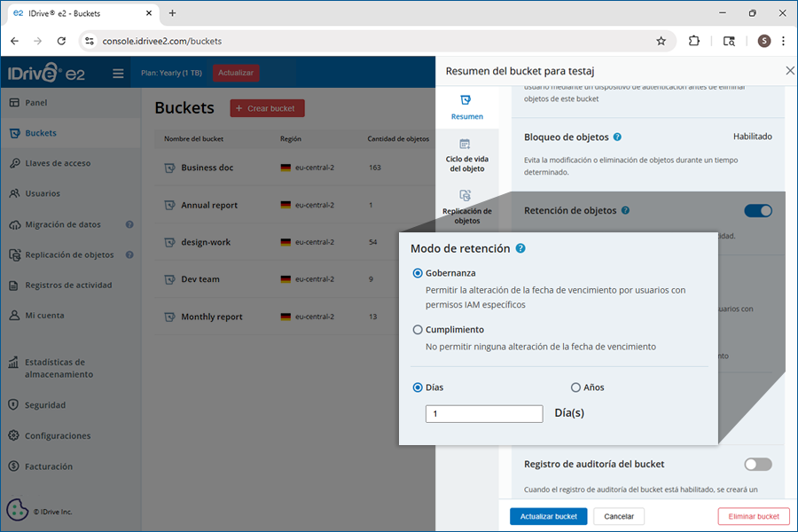The image size is (798, 532).
Task: Open the browser extensions puzzle icon
Action: pos(694,41)
